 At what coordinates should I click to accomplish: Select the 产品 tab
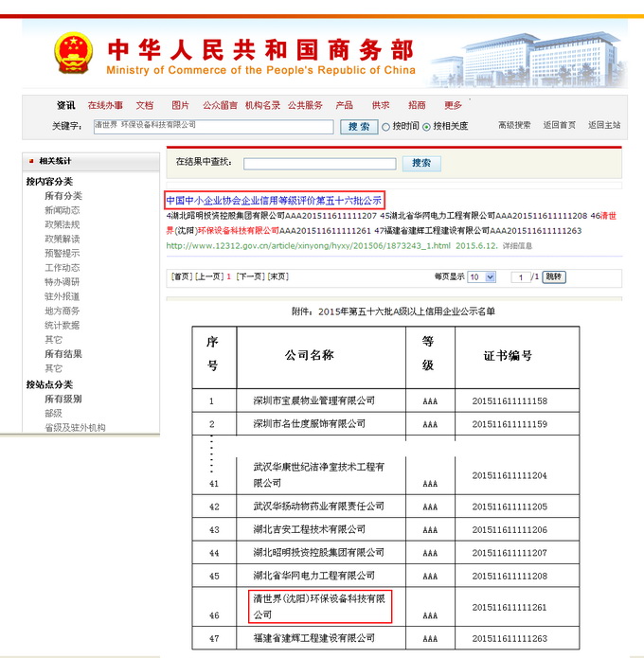[344, 105]
